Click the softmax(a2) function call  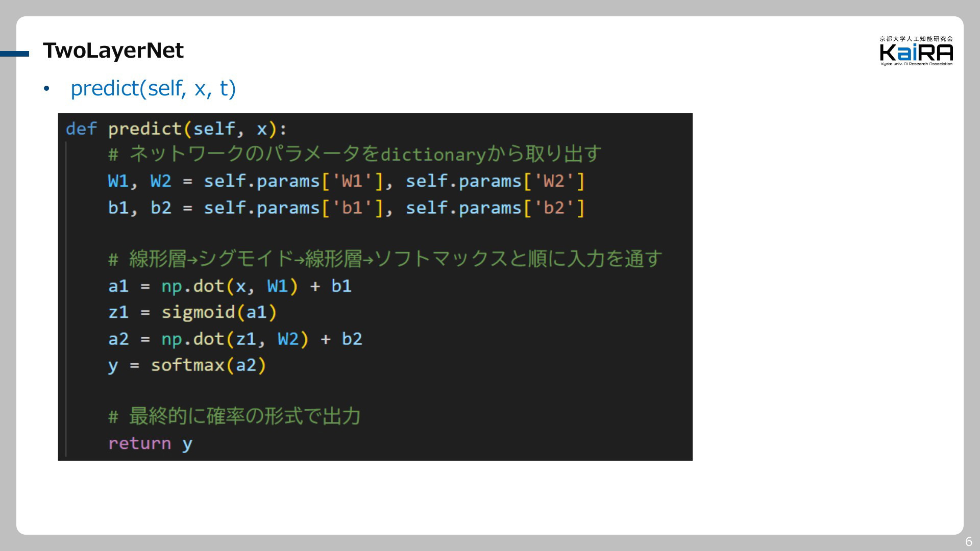tap(208, 365)
